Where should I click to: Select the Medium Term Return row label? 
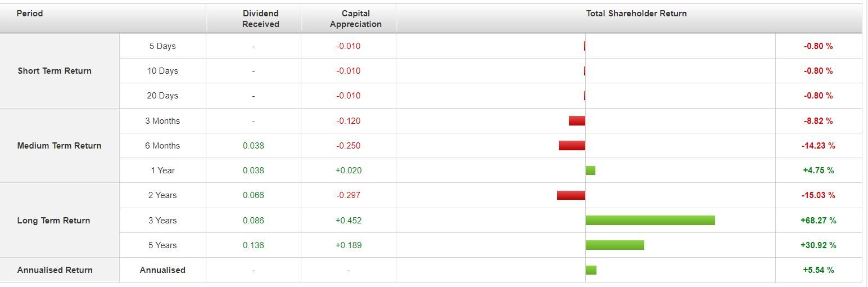[x=60, y=146]
